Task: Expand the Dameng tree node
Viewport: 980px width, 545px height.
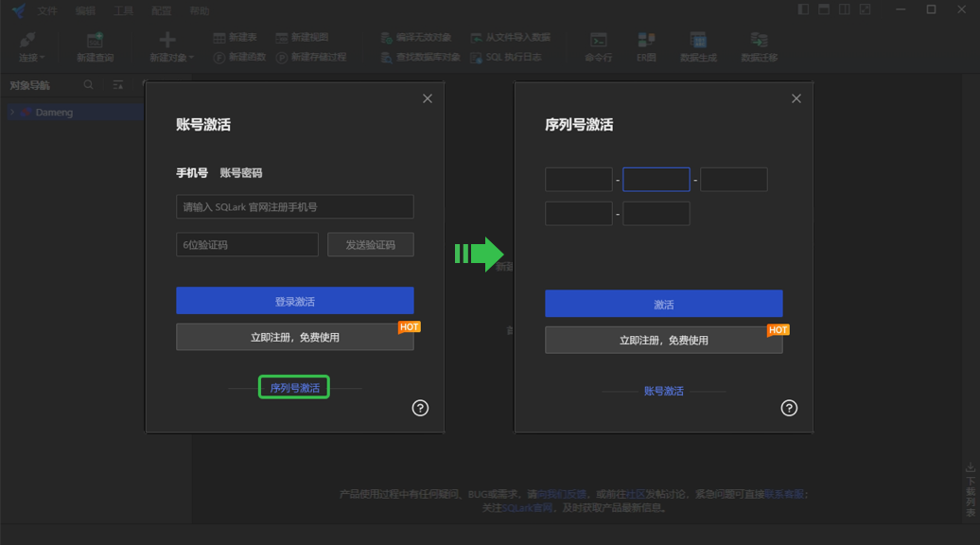Action: (12, 112)
